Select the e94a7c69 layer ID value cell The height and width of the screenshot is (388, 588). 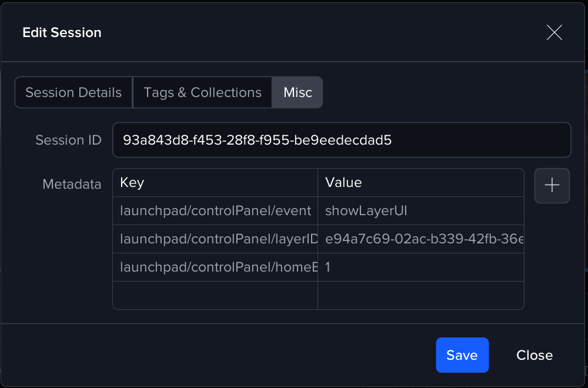point(420,239)
